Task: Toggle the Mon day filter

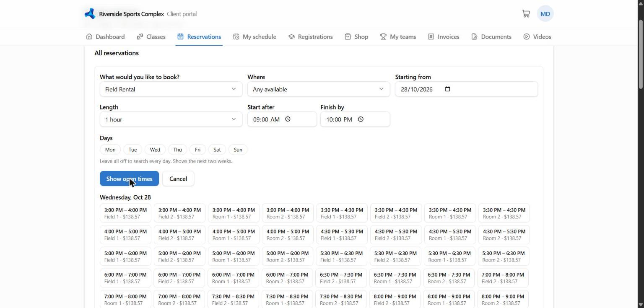Action: (110, 150)
